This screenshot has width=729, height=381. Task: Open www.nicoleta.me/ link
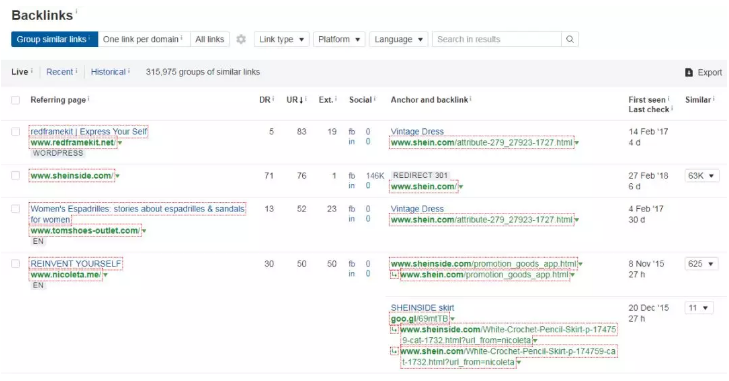[x=66, y=275]
